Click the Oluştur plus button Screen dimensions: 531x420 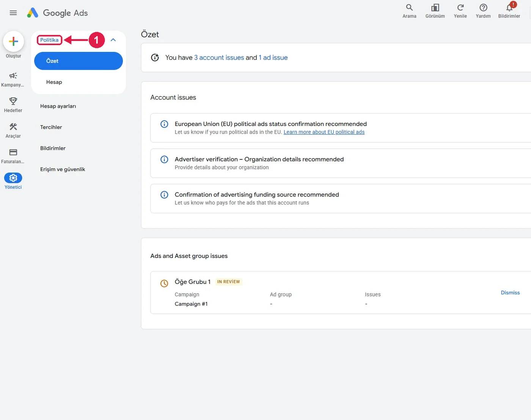point(13,41)
